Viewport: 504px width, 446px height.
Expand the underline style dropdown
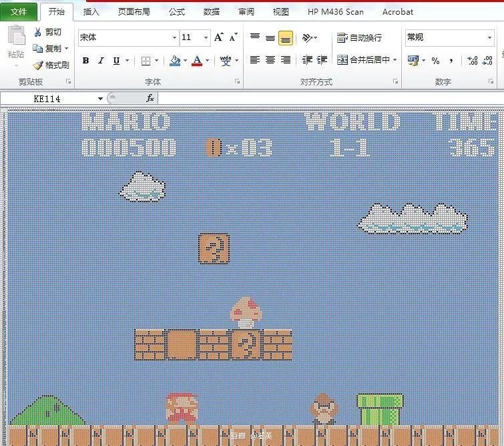[128, 61]
